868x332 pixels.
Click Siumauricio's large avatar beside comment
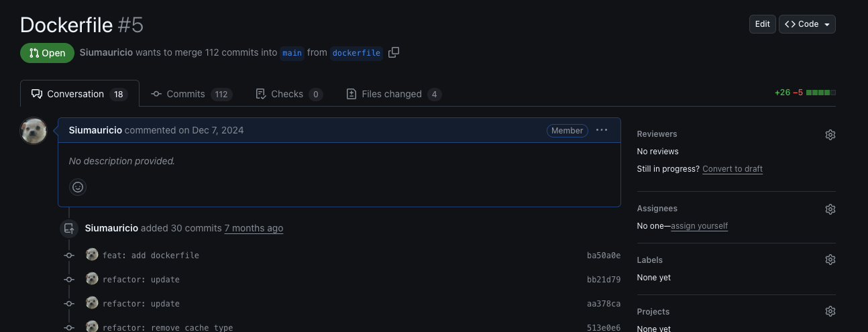click(x=34, y=131)
